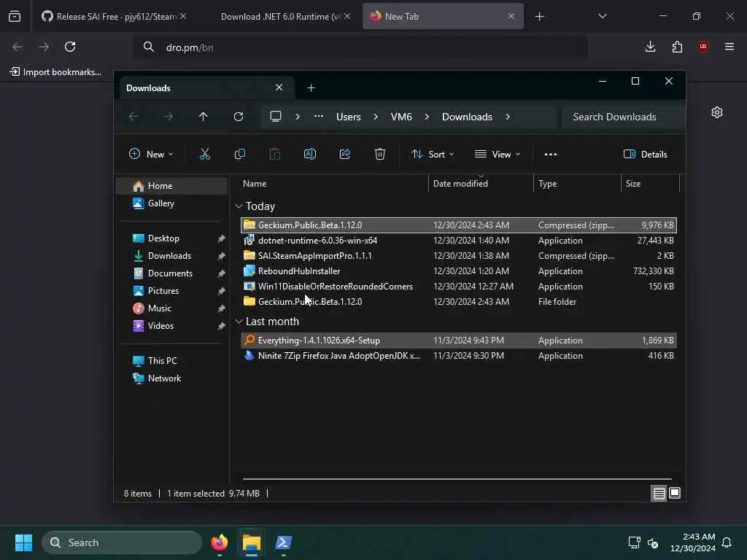
Task: Expand chevron after Users in address bar
Action: click(376, 117)
